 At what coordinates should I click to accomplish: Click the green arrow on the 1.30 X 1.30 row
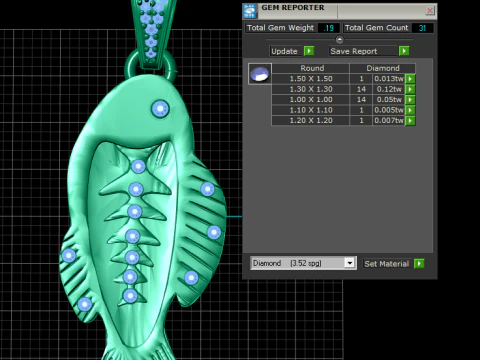click(410, 89)
